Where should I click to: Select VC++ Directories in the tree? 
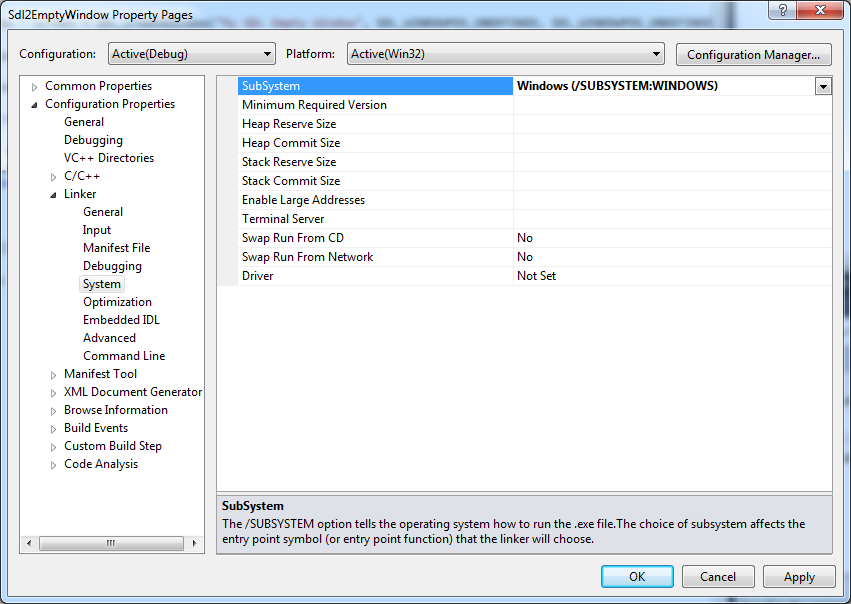click(109, 157)
